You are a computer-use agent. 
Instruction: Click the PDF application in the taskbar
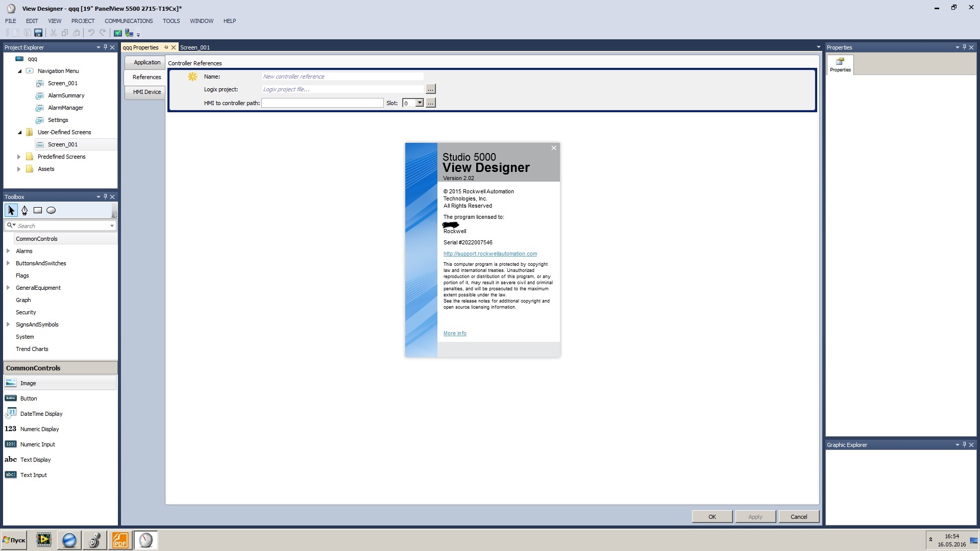pos(120,540)
